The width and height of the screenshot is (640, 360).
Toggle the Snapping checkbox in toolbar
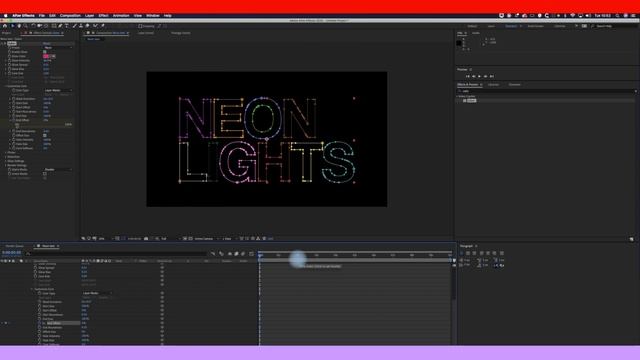[x=140, y=26]
